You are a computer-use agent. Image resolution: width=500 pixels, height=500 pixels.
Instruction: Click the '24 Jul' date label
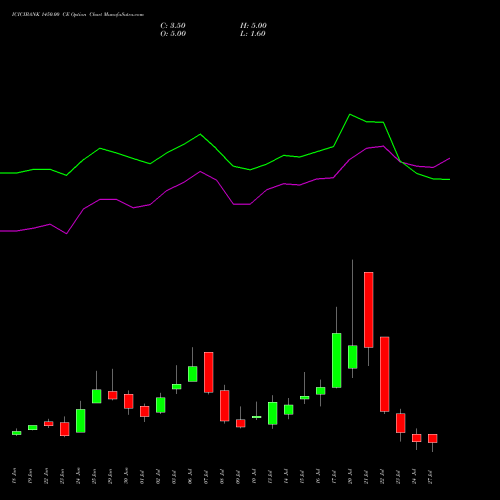414,476
